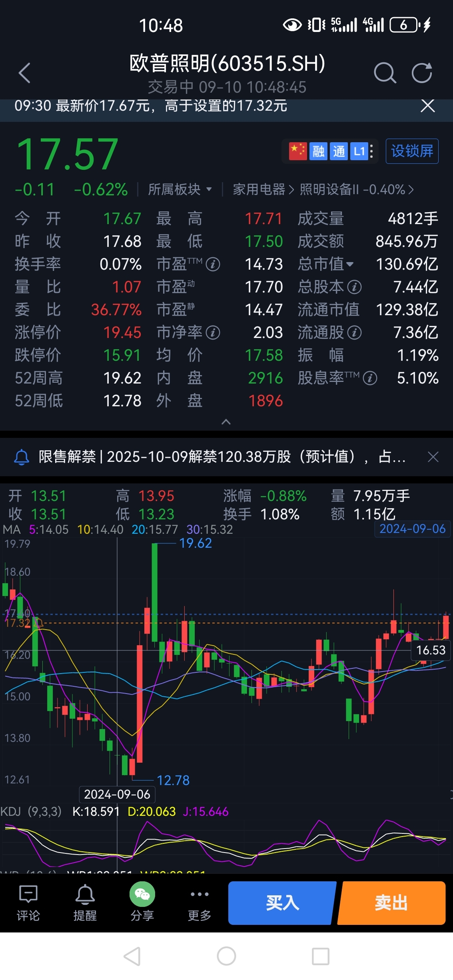Tap the 17.32 alert price bell marker
453x980 pixels.
click(x=38, y=622)
